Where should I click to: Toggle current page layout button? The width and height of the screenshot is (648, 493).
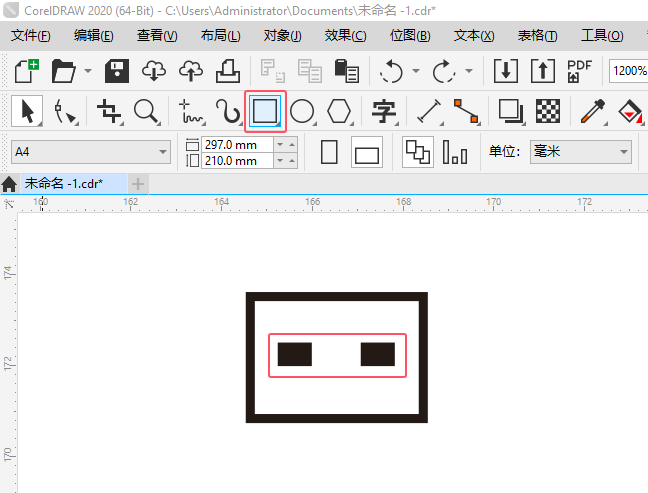(455, 152)
